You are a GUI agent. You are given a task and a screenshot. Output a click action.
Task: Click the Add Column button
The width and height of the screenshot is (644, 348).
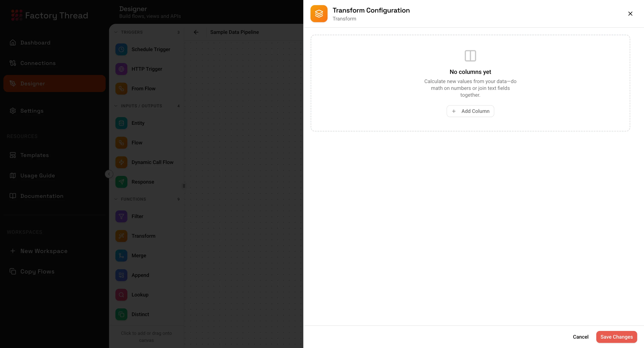470,111
